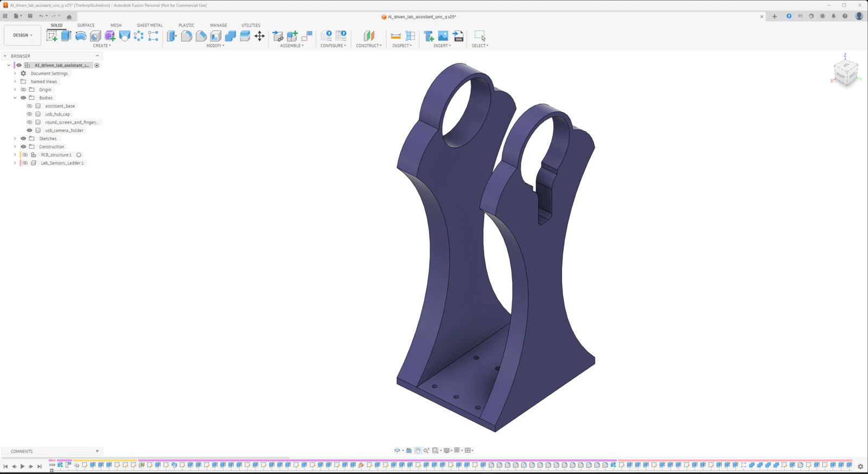
Task: Collapse the Bodies folder
Action: click(x=15, y=98)
